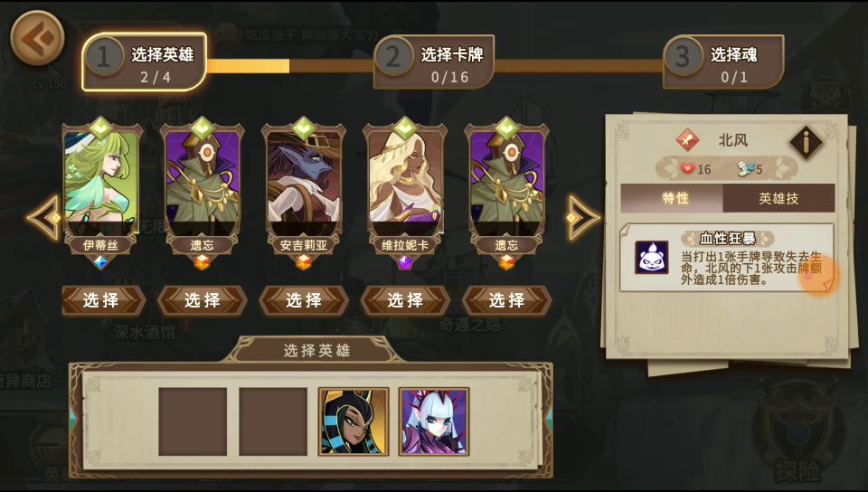The image size is (868, 492).
Task: Tap the orange back arrow button
Action: pyautogui.click(x=38, y=38)
